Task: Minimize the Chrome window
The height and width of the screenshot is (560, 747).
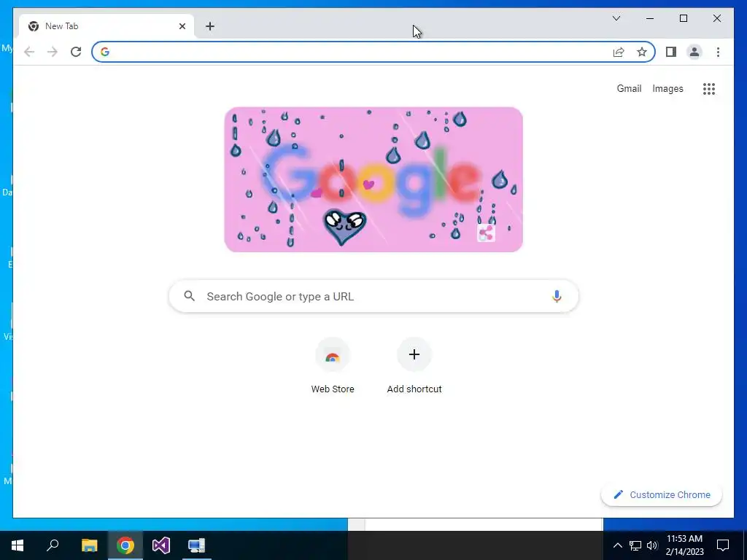Action: 650,18
